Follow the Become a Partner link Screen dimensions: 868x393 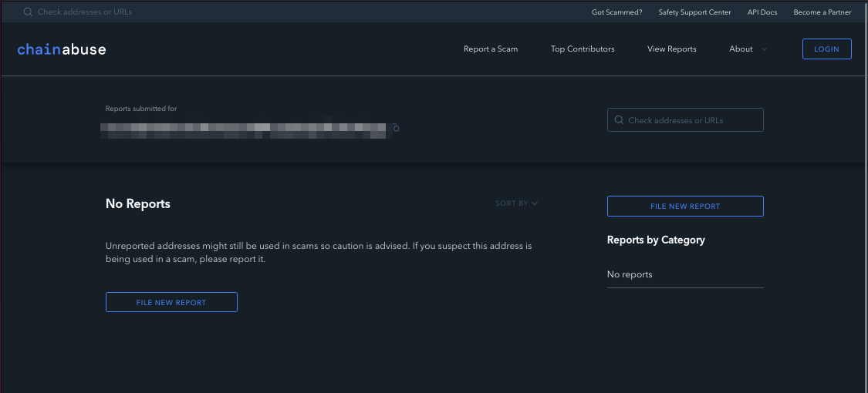pos(822,12)
